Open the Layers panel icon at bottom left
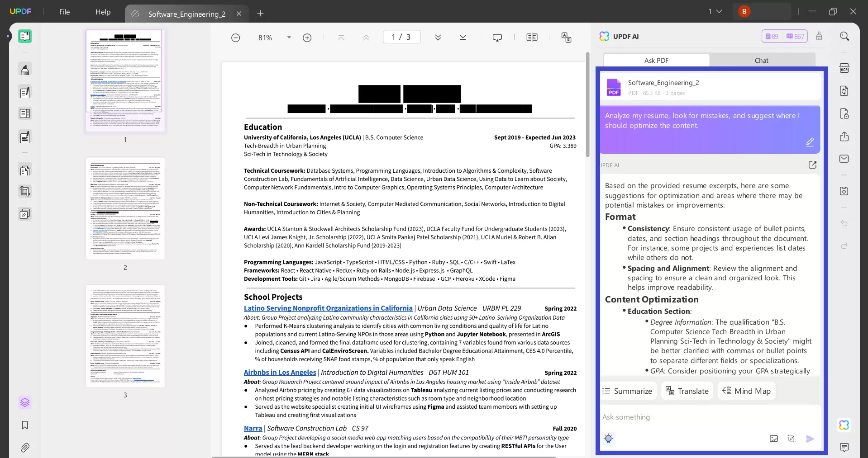 tap(25, 402)
